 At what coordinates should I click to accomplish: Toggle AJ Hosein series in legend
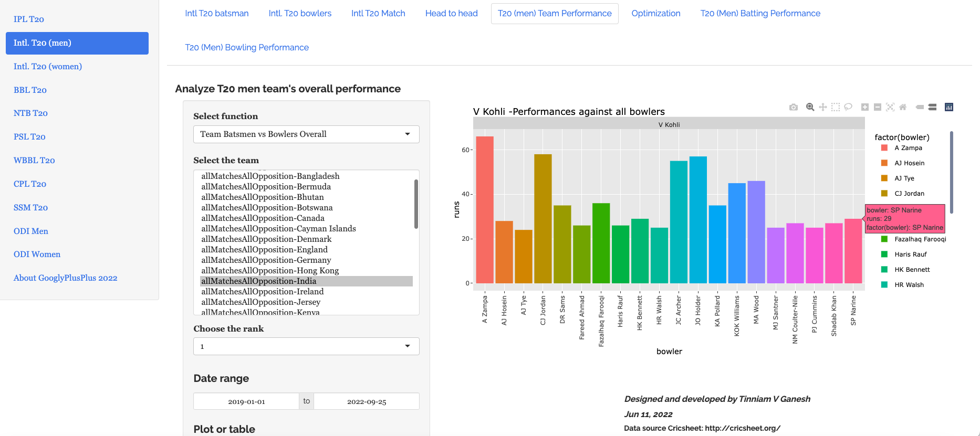(x=909, y=163)
